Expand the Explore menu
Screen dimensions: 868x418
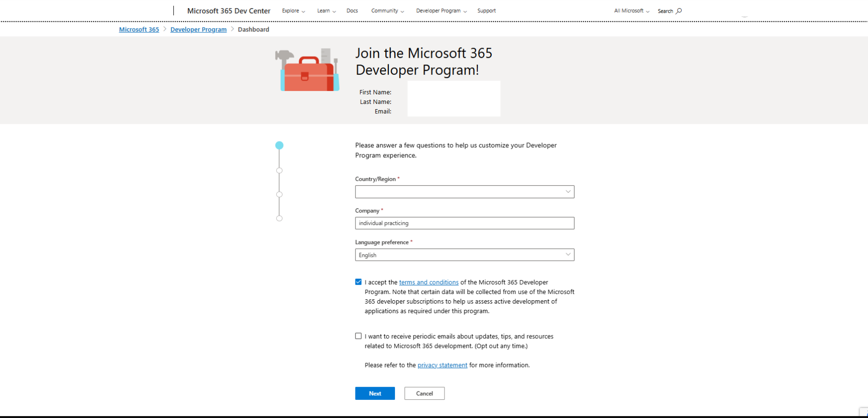[x=293, y=10]
